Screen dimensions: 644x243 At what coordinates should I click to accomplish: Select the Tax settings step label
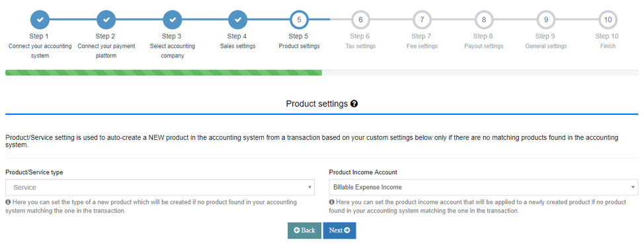coord(360,46)
